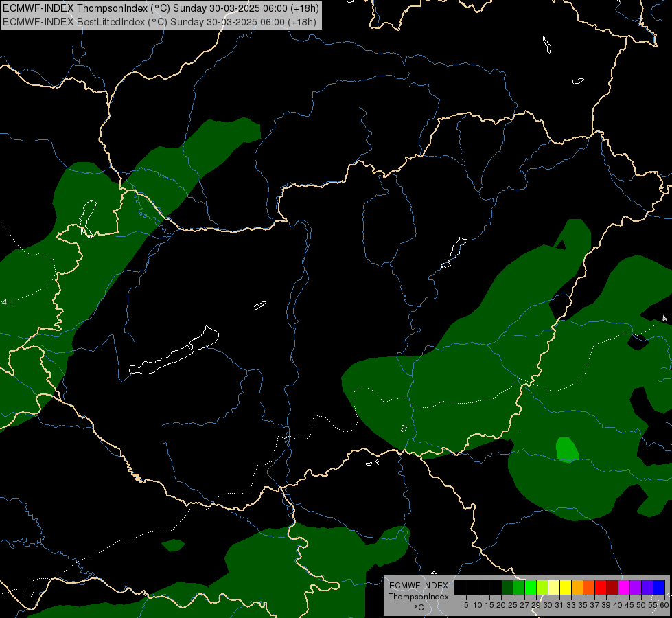Click the bright green 27–29 legend swatch
This screenshot has height=618, width=672.
point(531,587)
